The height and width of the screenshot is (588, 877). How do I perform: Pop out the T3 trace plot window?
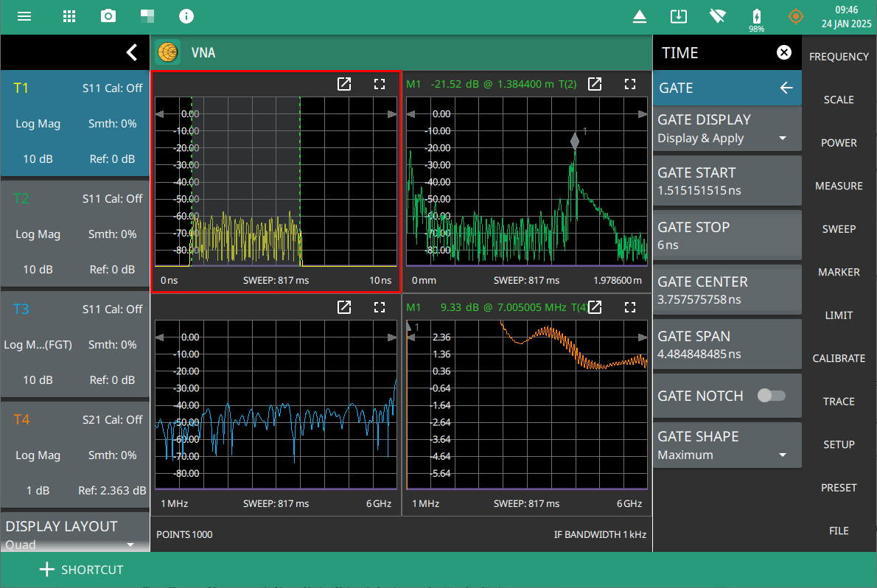343,307
